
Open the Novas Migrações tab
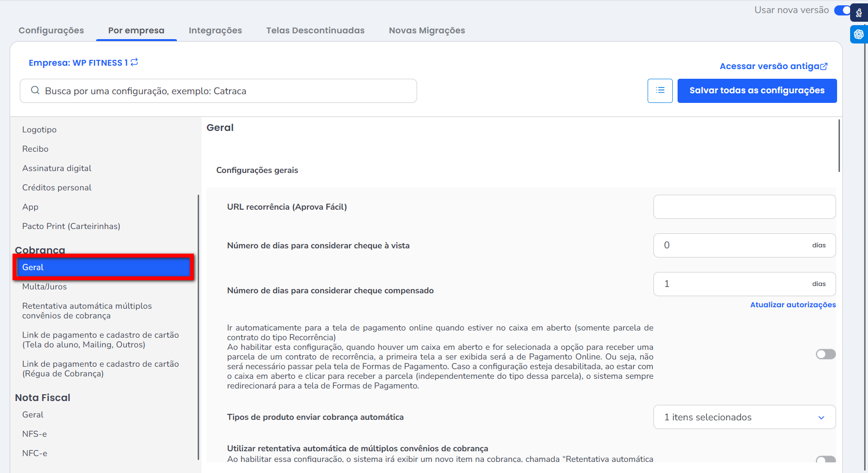pos(427,30)
